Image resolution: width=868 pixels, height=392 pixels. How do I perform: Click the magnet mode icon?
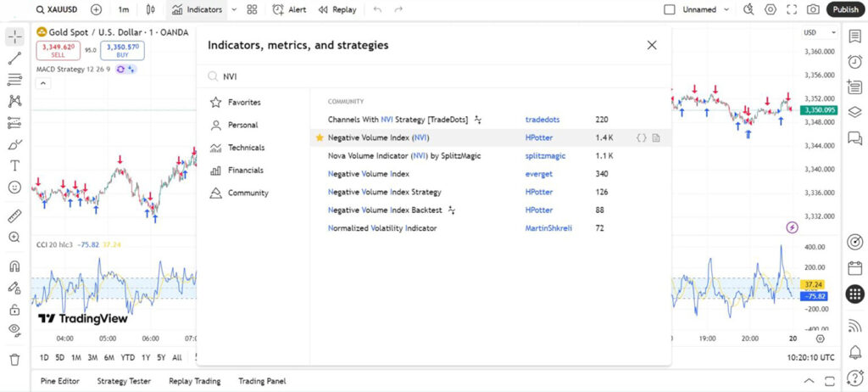[x=14, y=266]
